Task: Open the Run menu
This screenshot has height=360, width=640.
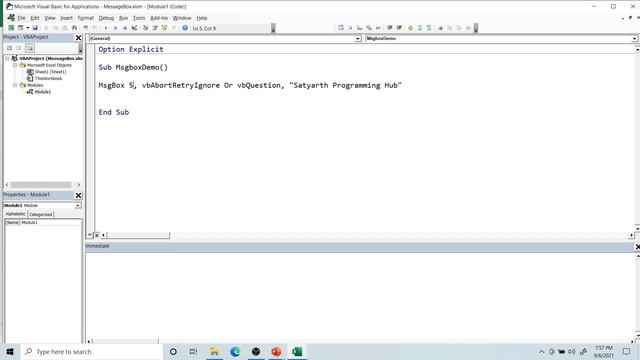Action: [123, 18]
